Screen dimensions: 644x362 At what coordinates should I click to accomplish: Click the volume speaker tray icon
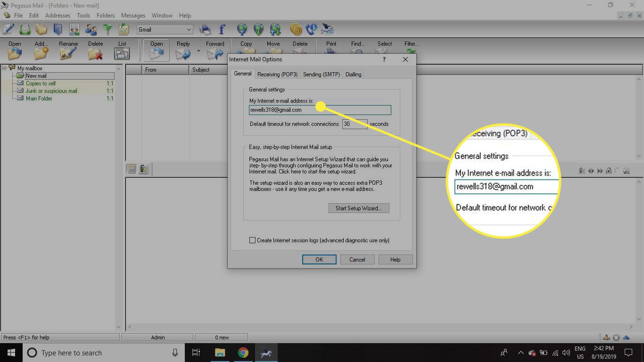[566, 353]
